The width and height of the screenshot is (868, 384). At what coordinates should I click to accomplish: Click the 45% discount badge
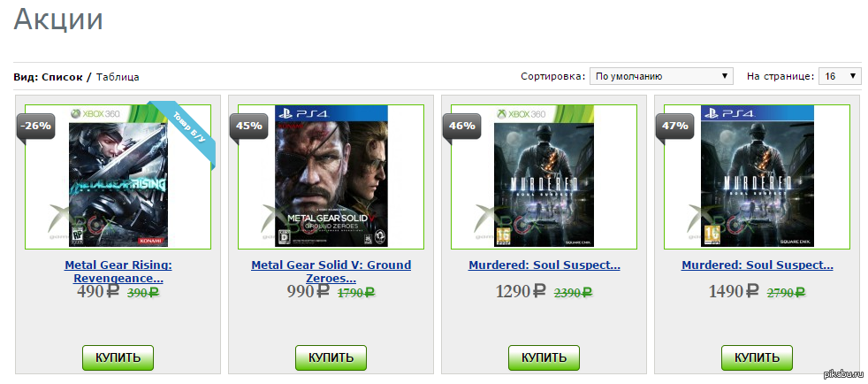click(249, 127)
